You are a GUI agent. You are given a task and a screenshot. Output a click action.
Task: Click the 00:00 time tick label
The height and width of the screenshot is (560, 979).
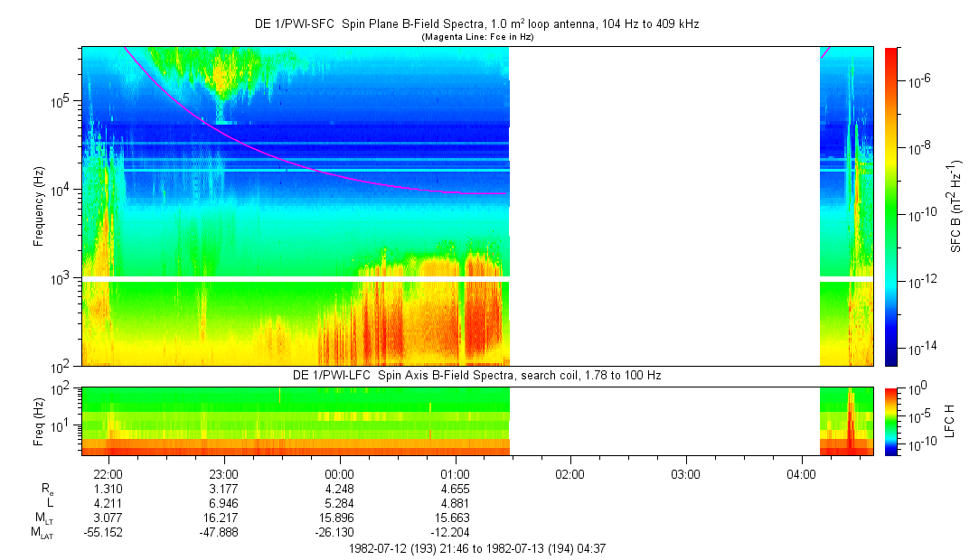339,474
